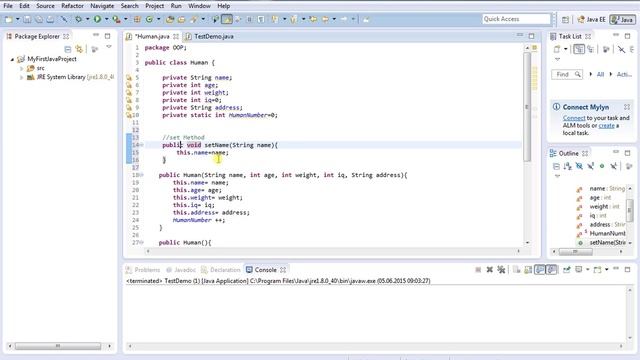Switch to the Java EE perspective
Image resolution: width=640 pixels, height=360 pixels.
click(x=591, y=19)
